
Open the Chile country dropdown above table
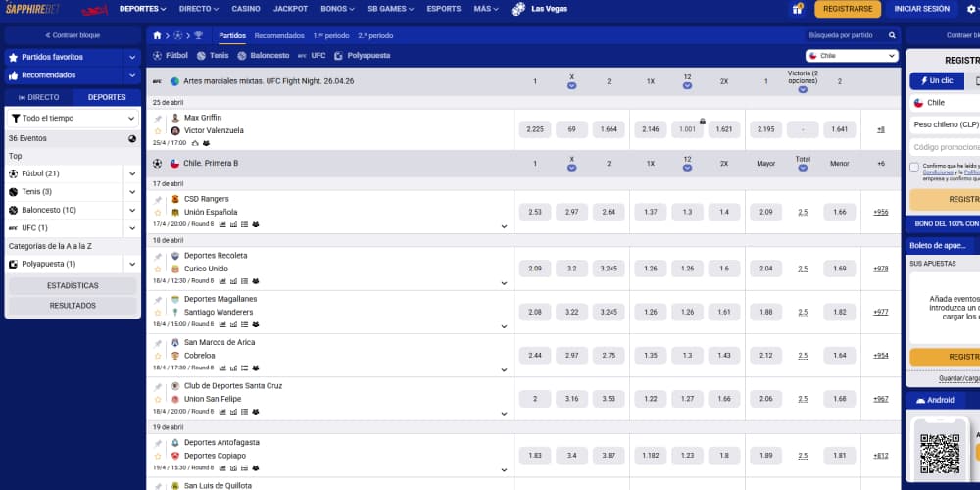point(852,56)
